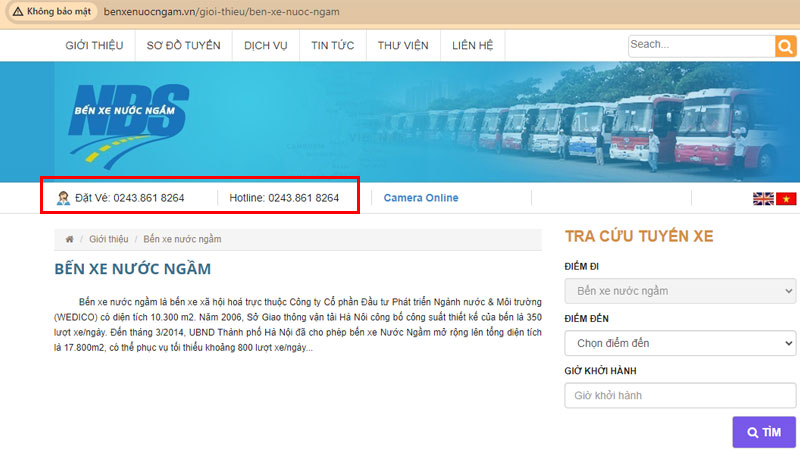
Task: Expand the Chọn điểm đến destination dropdown
Action: [680, 343]
